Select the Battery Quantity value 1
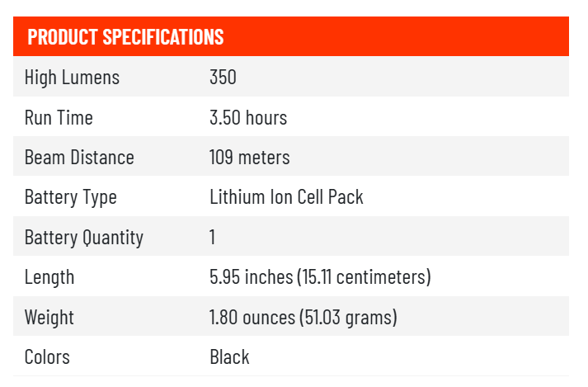This screenshot has height=387, width=588. (213, 238)
